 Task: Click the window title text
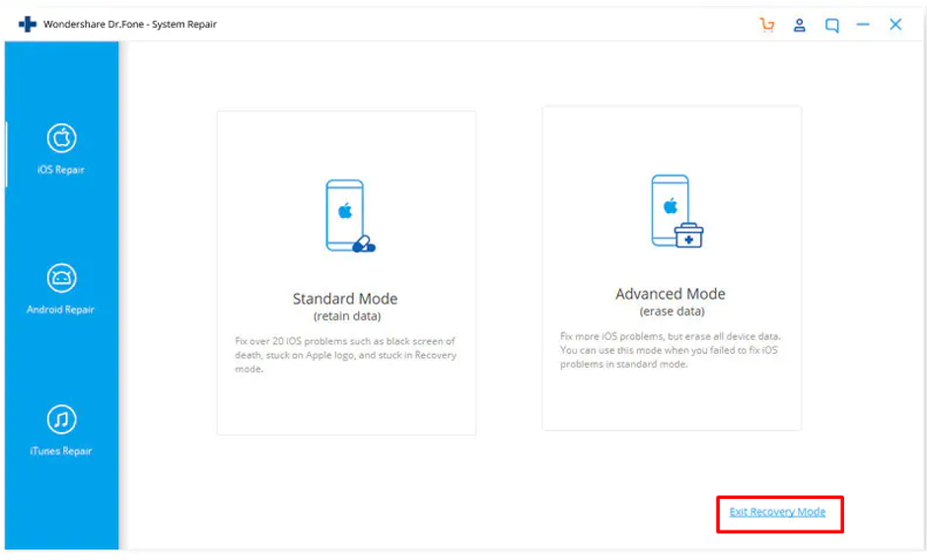tap(130, 25)
